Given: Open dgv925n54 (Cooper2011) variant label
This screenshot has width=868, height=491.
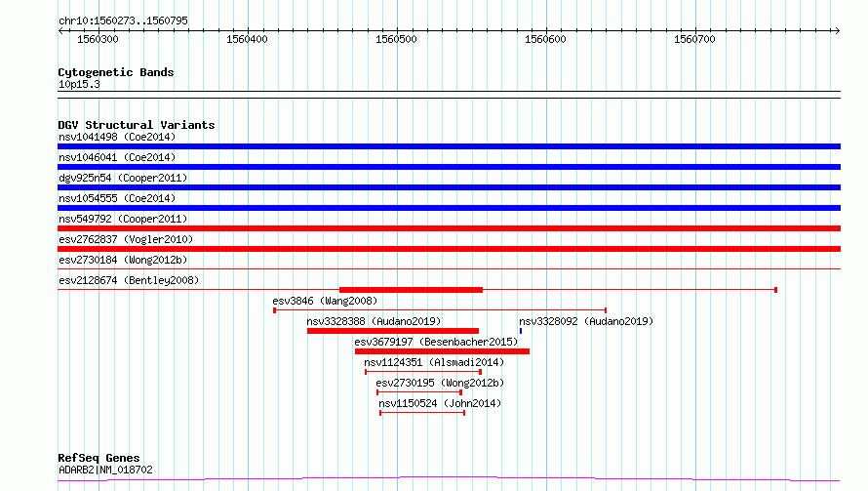Looking at the screenshot, I should click(123, 178).
